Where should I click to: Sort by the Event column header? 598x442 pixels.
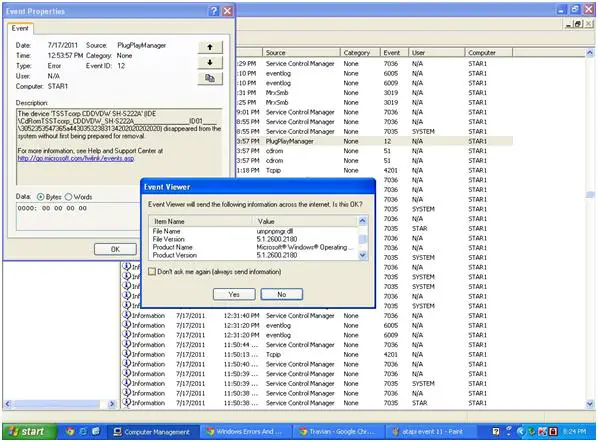394,52
